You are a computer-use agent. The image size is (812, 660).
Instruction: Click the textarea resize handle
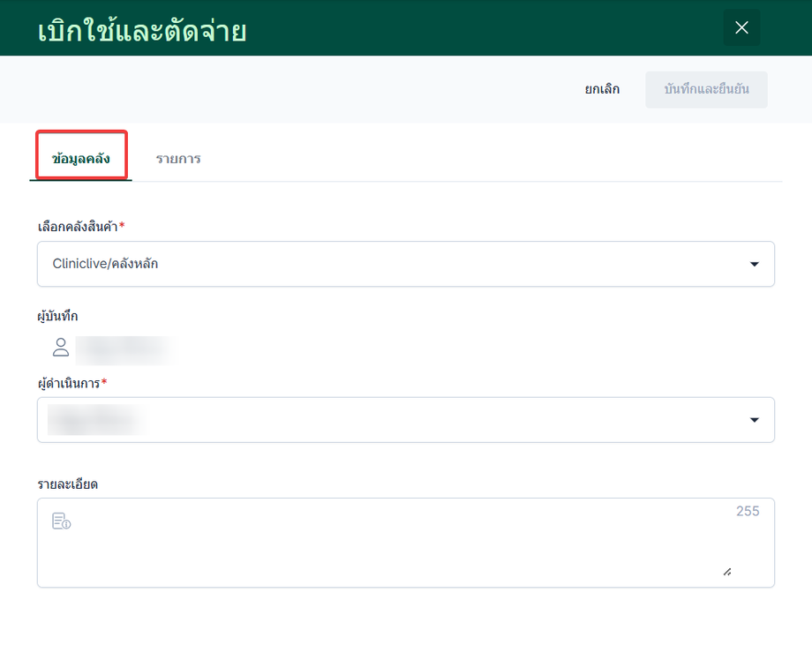[x=727, y=572]
